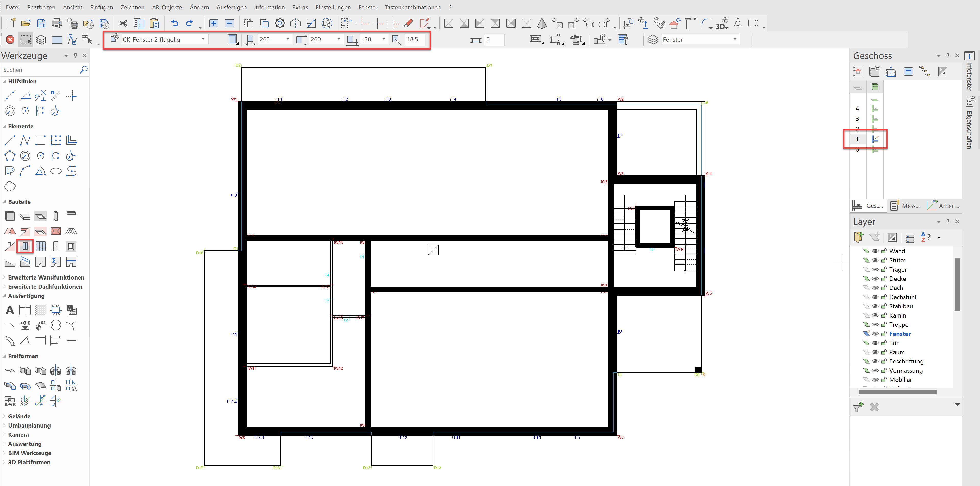
Task: Save project with the diskette icon
Action: [41, 23]
